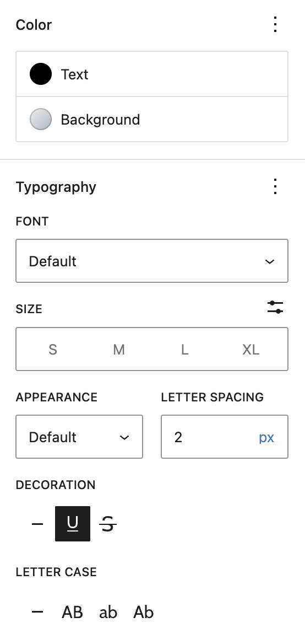The image size is (305, 644).
Task: Open the Appearance dropdown
Action: pyautogui.click(x=79, y=437)
